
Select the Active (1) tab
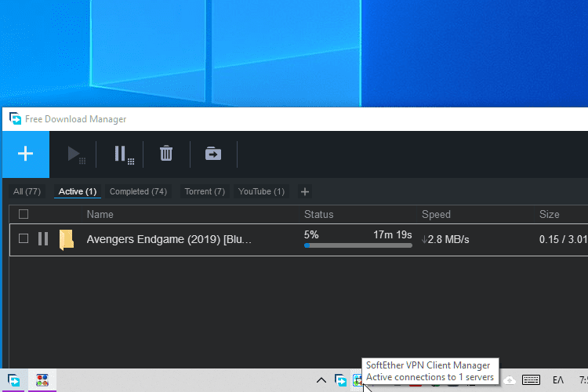pyautogui.click(x=78, y=191)
